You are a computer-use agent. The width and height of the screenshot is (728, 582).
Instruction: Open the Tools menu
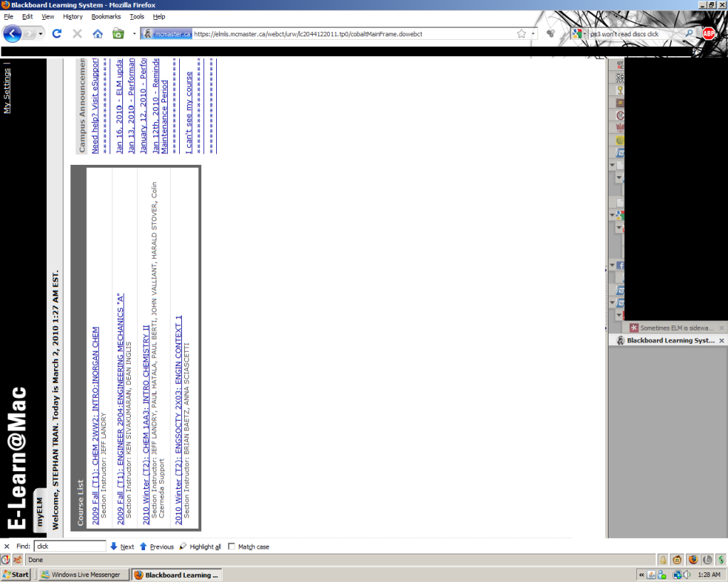click(x=136, y=17)
